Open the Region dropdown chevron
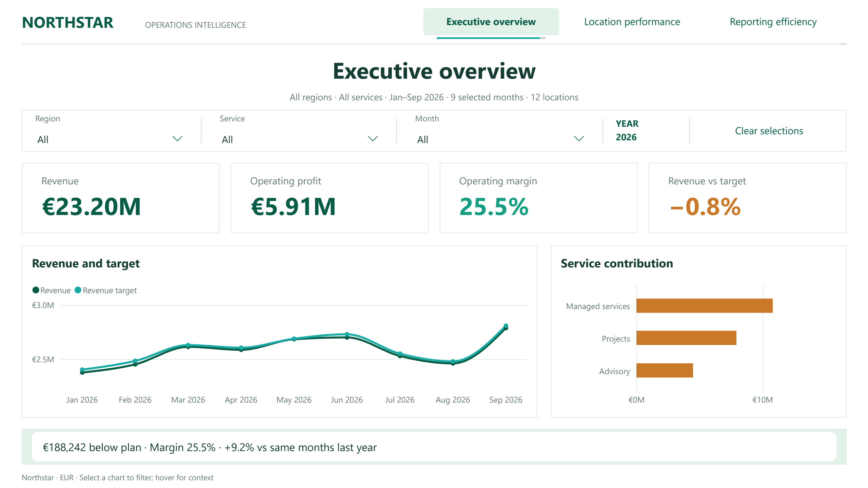This screenshot has height=488, width=868. point(177,139)
